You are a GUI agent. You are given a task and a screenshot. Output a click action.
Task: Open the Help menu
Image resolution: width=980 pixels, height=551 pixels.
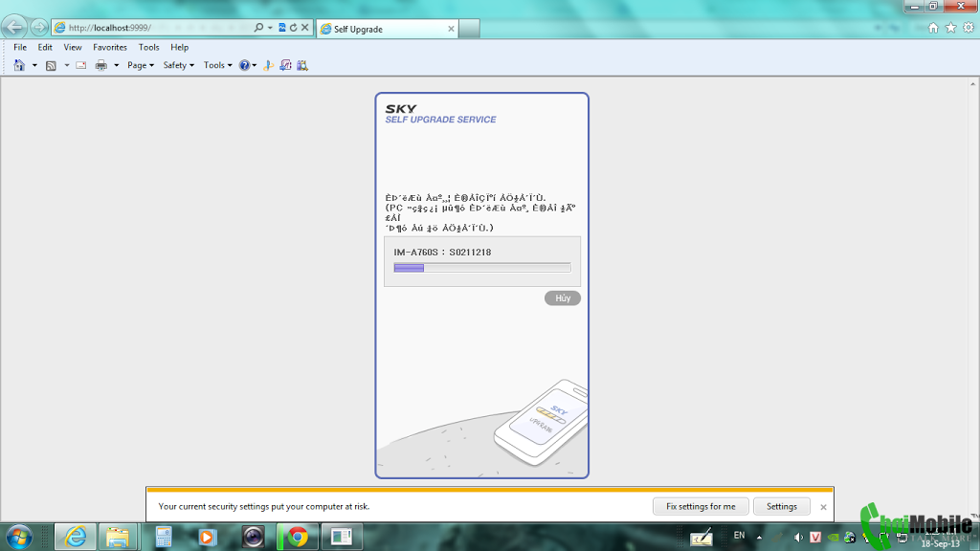point(179,47)
